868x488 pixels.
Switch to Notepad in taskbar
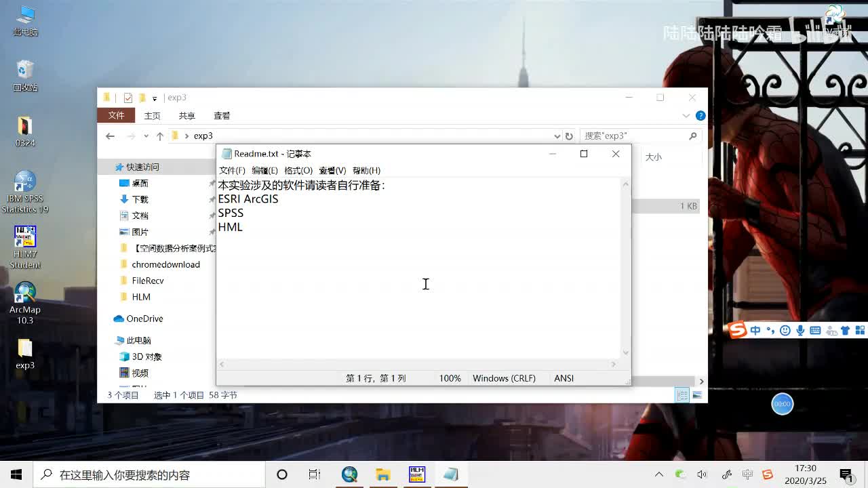(x=451, y=474)
